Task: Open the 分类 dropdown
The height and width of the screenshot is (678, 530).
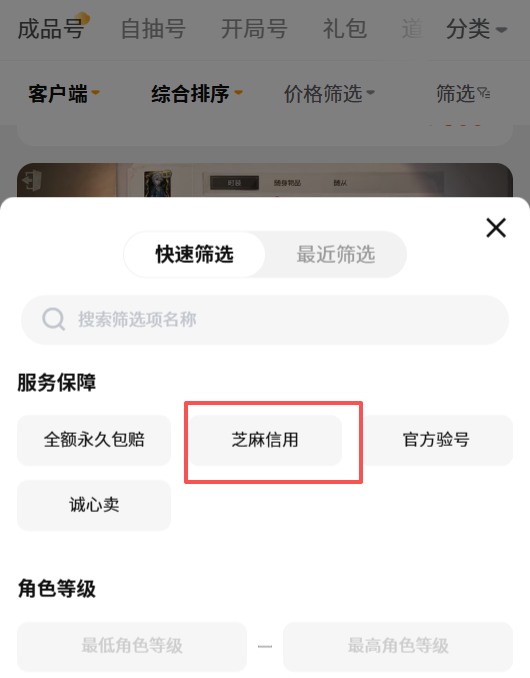Action: (476, 29)
